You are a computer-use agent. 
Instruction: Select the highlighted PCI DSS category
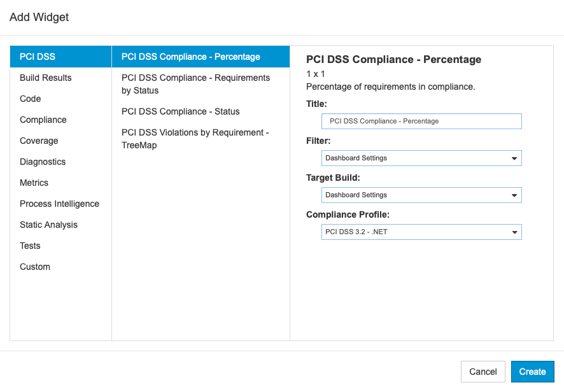pos(60,57)
